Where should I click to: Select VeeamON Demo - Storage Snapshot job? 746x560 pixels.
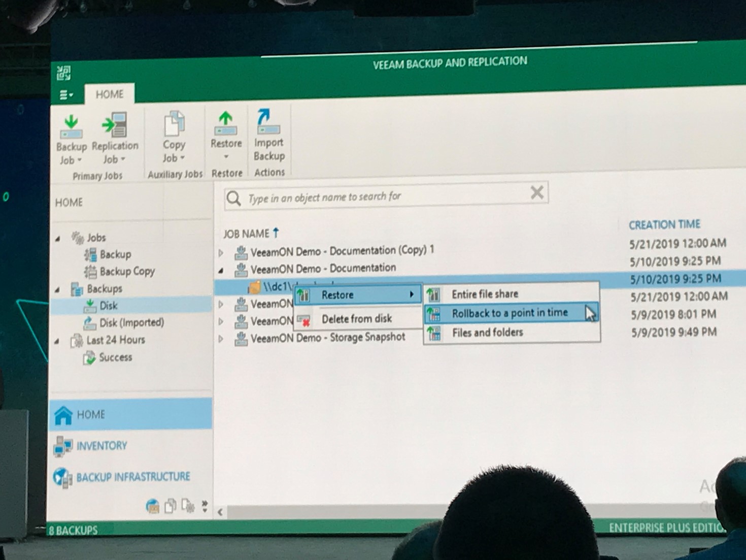click(x=327, y=337)
